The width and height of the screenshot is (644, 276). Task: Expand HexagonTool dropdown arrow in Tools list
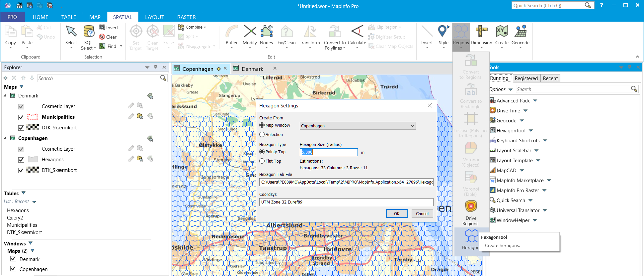pos(531,131)
